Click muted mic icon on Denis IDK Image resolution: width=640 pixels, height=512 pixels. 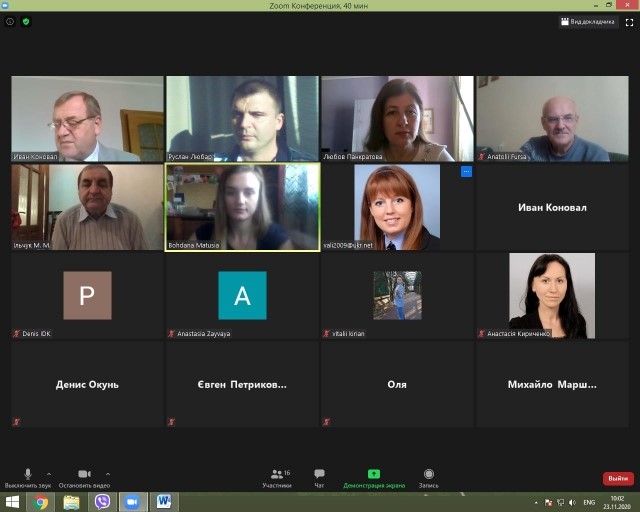click(x=17, y=334)
